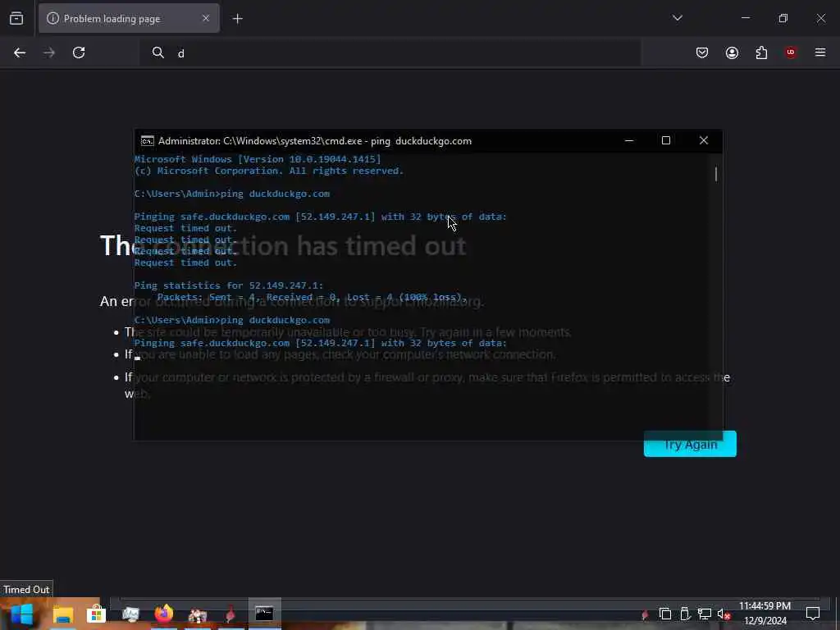Close the Administrator cmd.exe window
This screenshot has width=840, height=630.
703,140
